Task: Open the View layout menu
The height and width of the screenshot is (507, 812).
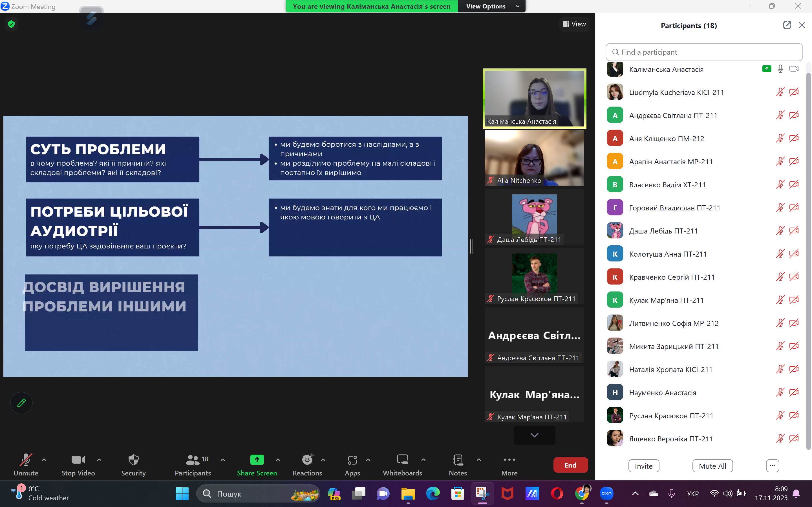Action: click(x=574, y=24)
